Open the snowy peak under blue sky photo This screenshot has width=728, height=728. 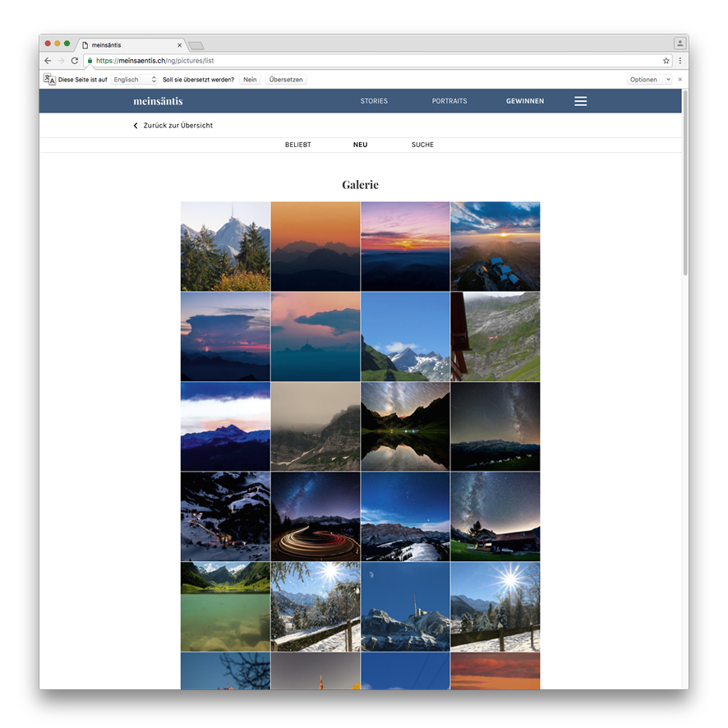(x=406, y=337)
